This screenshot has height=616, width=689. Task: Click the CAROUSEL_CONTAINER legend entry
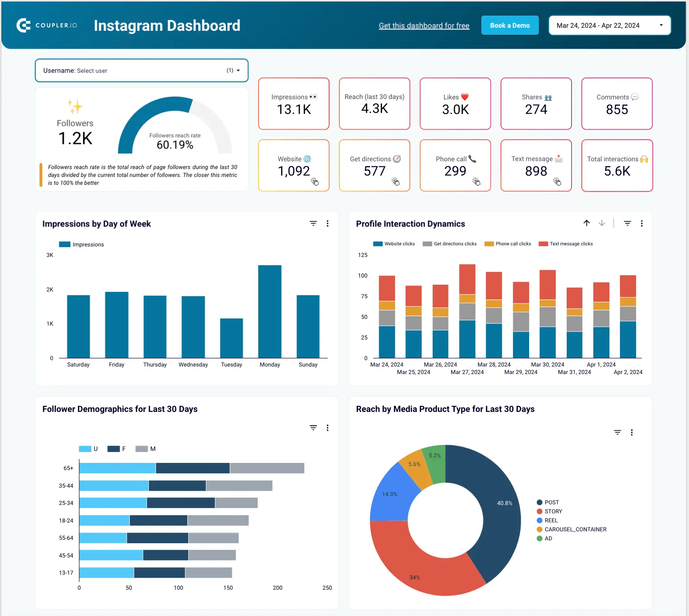click(x=572, y=529)
